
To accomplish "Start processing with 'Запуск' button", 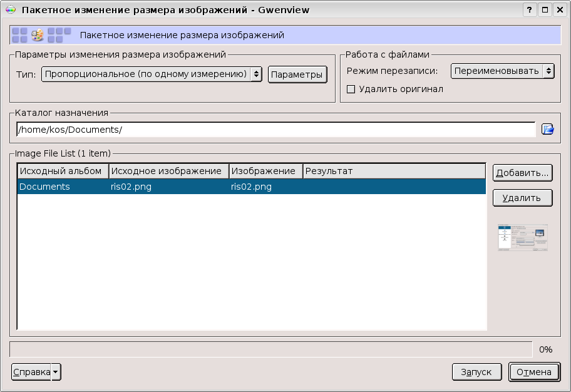I will (x=476, y=372).
